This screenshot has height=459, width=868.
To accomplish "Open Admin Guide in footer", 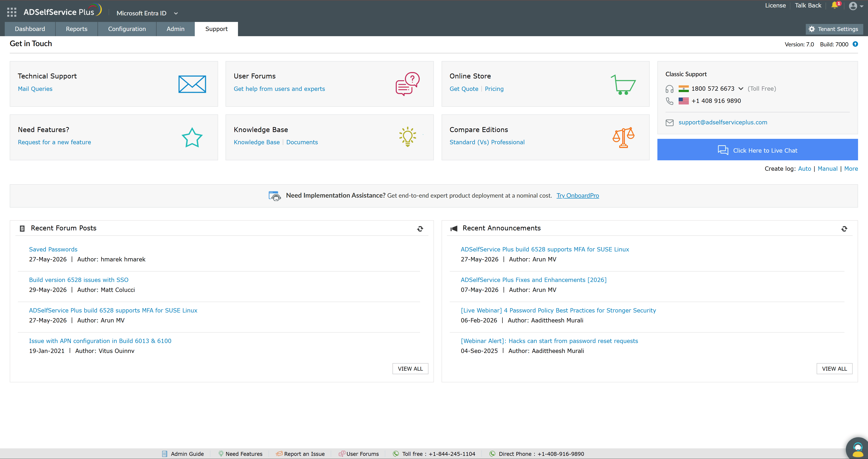I will (x=183, y=454).
